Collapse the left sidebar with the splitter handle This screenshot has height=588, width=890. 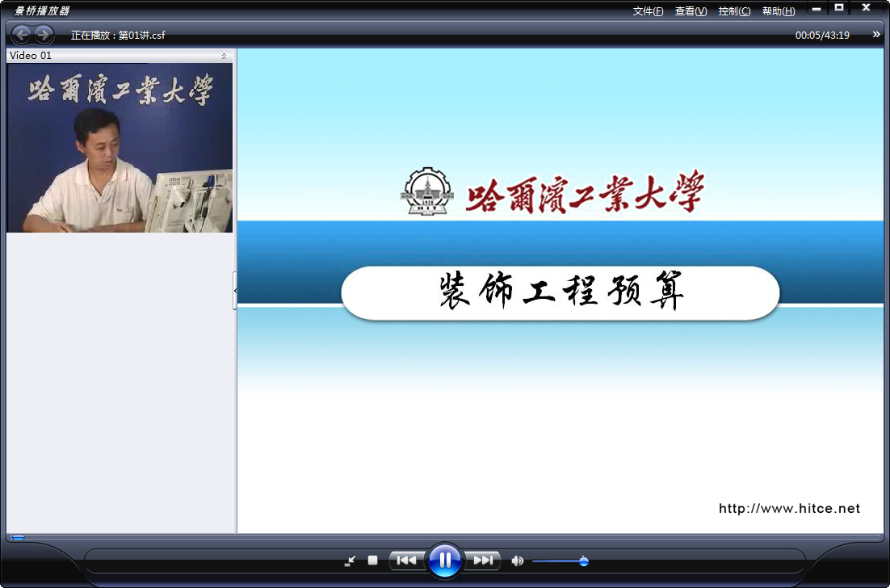(x=235, y=291)
